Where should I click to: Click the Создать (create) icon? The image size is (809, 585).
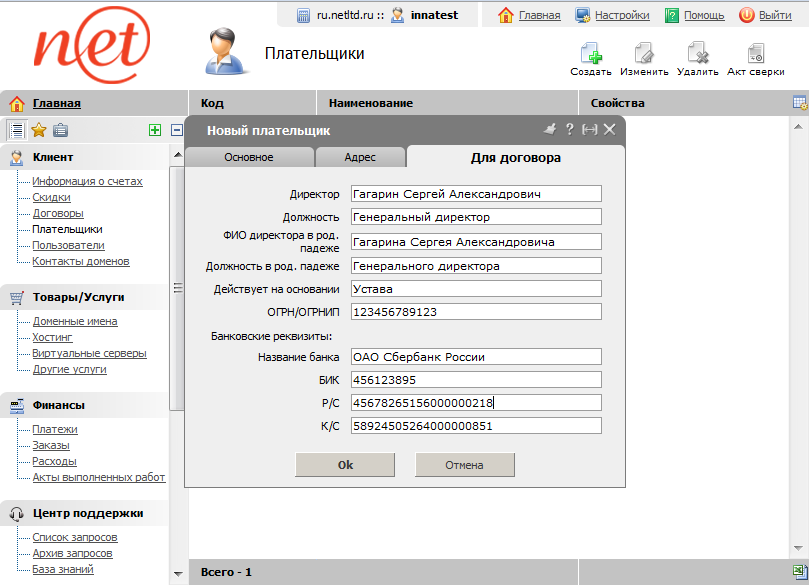590,54
